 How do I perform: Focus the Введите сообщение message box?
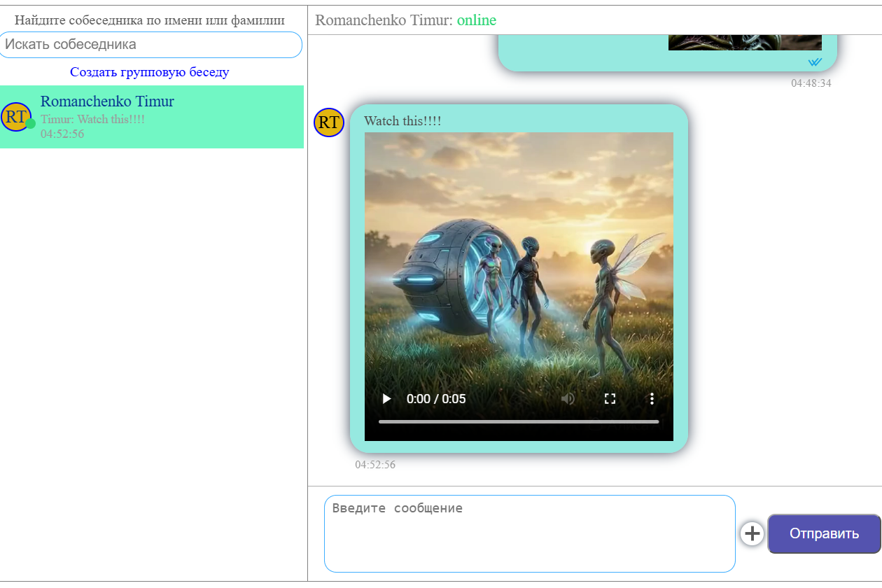click(x=530, y=534)
